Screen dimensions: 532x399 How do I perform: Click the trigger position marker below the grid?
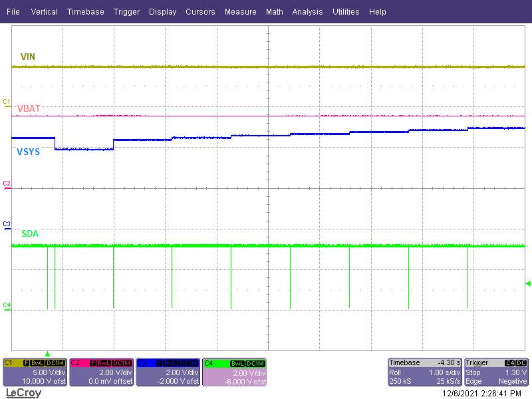point(47,354)
